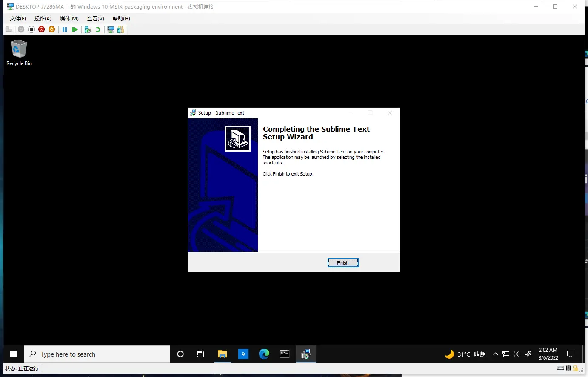588x377 pixels.
Task: Click the volume speaker tray icon
Action: tap(516, 354)
